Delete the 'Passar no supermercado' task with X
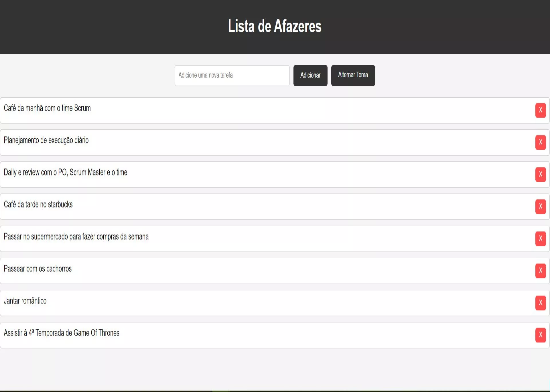This screenshot has height=392, width=550. (x=541, y=239)
